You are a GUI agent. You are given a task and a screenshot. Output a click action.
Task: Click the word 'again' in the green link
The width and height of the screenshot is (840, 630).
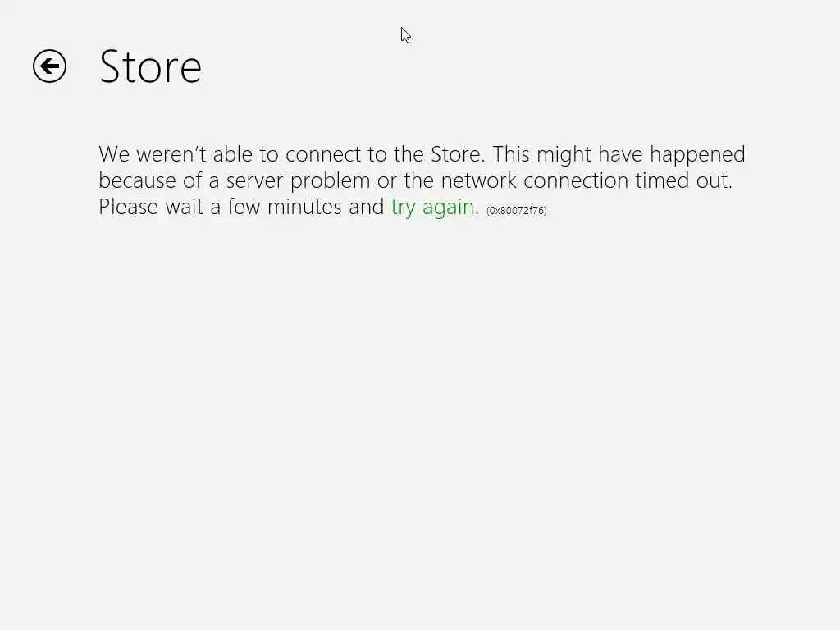click(449, 208)
